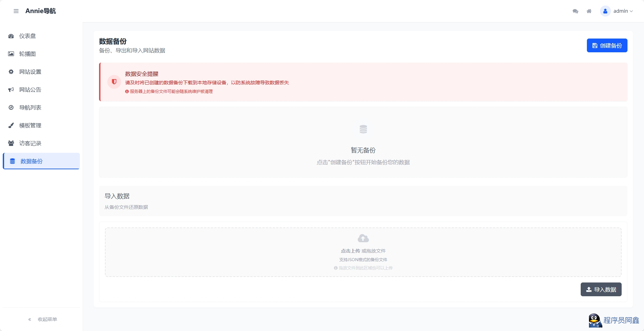Collapse the sidebar via 收起菜单
The image size is (644, 331).
click(43, 319)
